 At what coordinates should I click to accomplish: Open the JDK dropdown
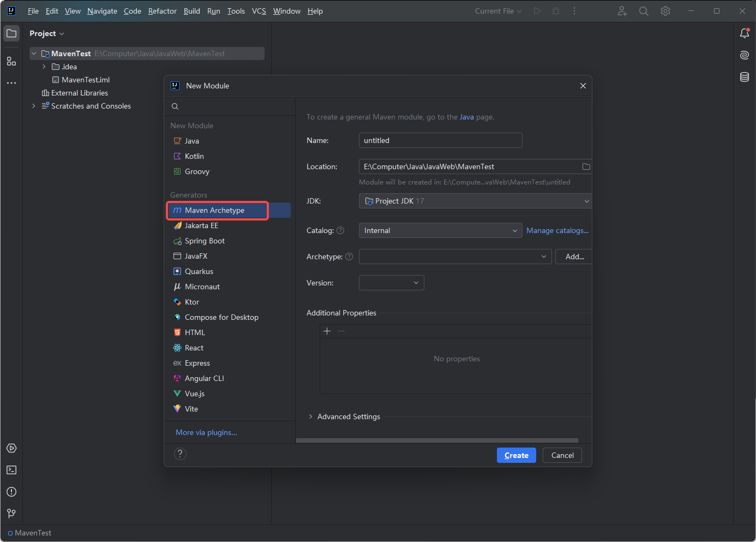475,201
